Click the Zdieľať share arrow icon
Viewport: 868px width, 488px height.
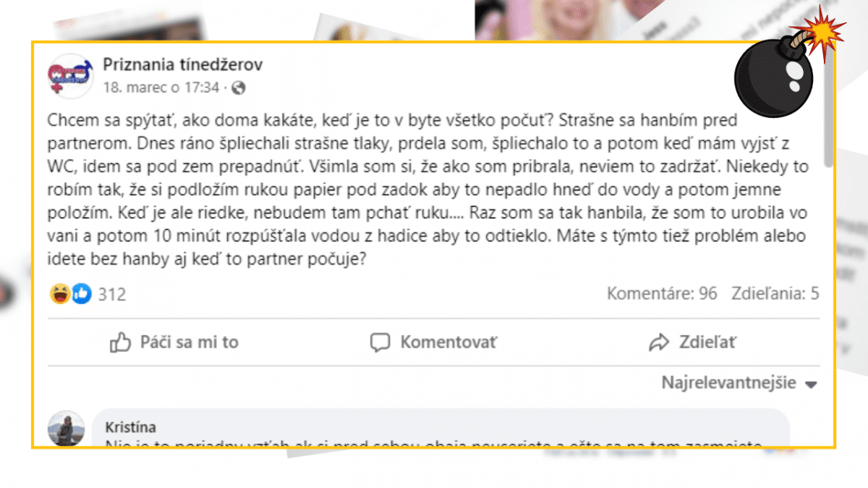(658, 342)
